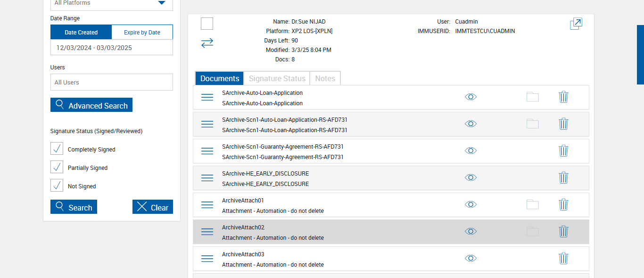Open the pop-out window icon

(576, 24)
